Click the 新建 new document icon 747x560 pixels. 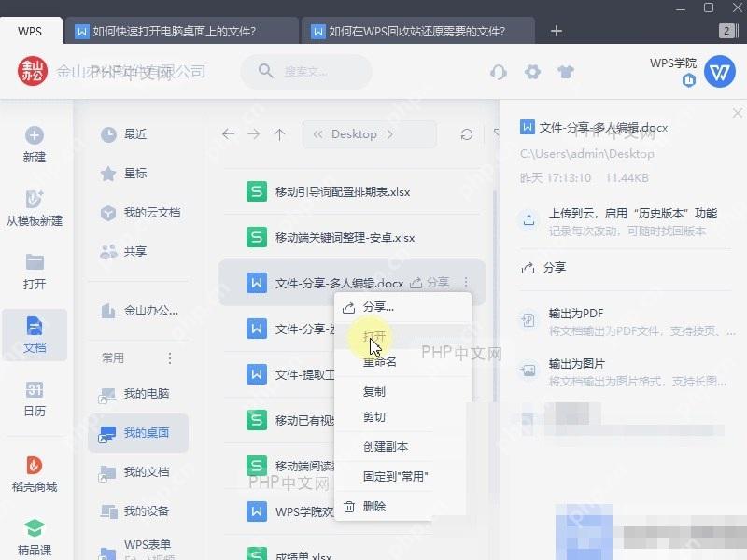pyautogui.click(x=35, y=135)
